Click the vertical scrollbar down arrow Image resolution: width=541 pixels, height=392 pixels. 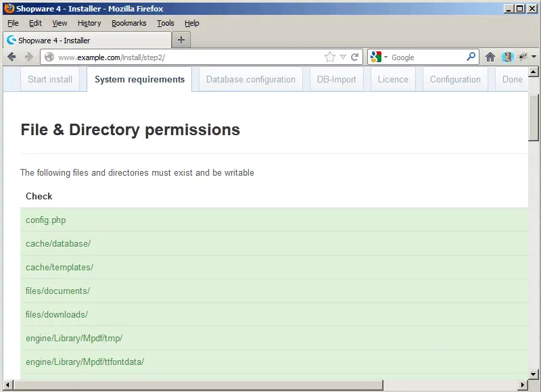[x=534, y=374]
